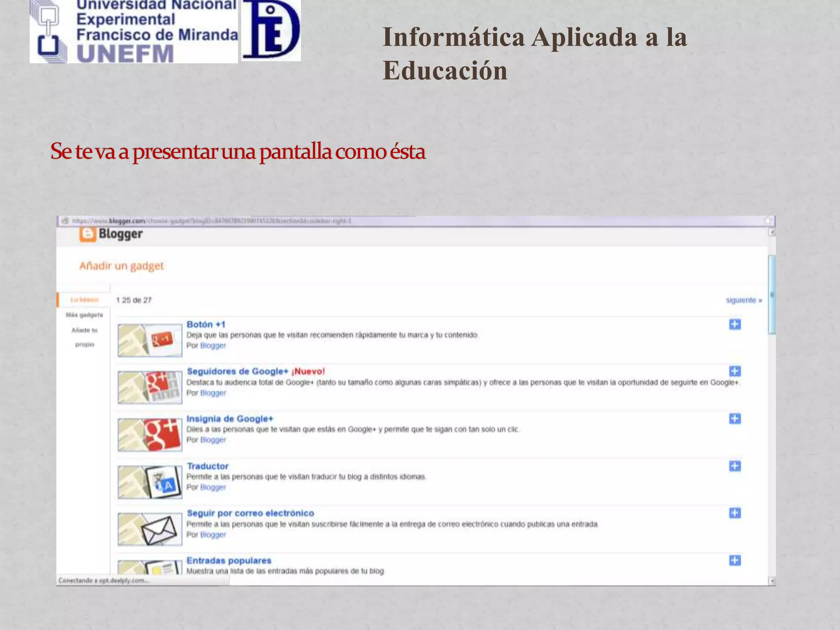Add Seguir por correo electrónico plus icon
This screenshot has height=630, width=840.
735,513
